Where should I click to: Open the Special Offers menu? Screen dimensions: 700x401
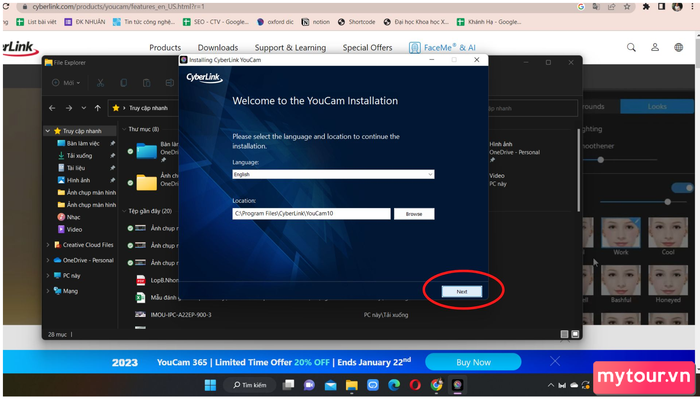[367, 47]
